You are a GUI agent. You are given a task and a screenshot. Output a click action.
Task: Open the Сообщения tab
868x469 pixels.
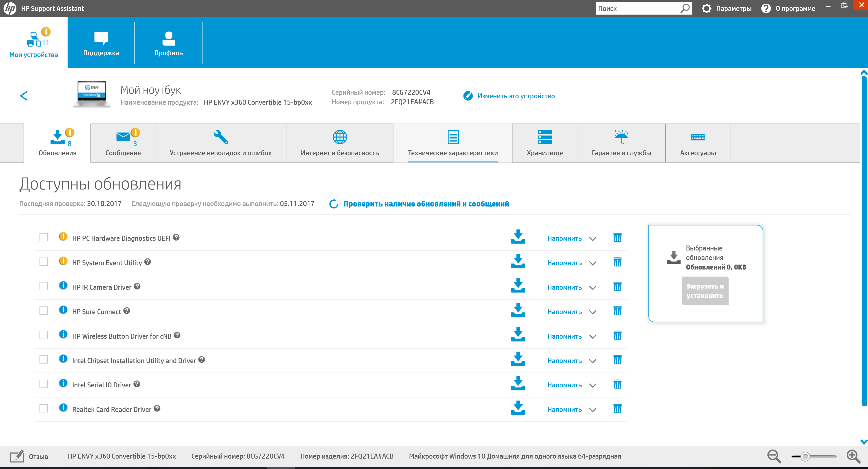click(x=123, y=143)
